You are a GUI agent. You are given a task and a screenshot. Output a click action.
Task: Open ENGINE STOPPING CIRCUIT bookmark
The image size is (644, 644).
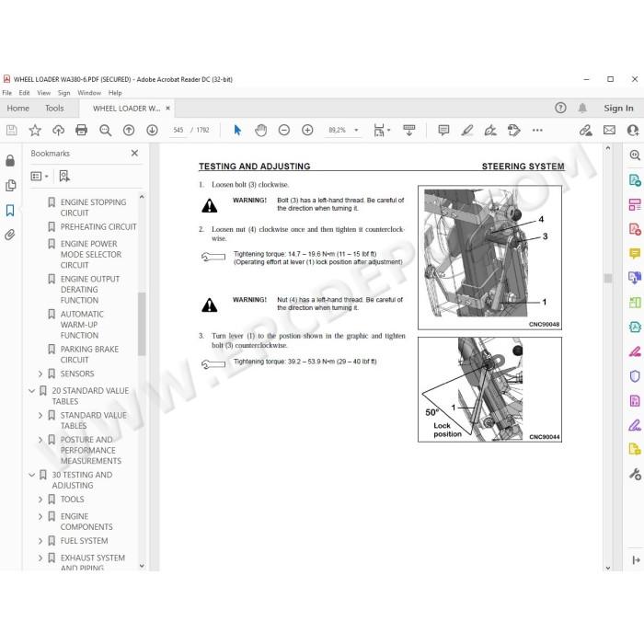click(x=93, y=208)
